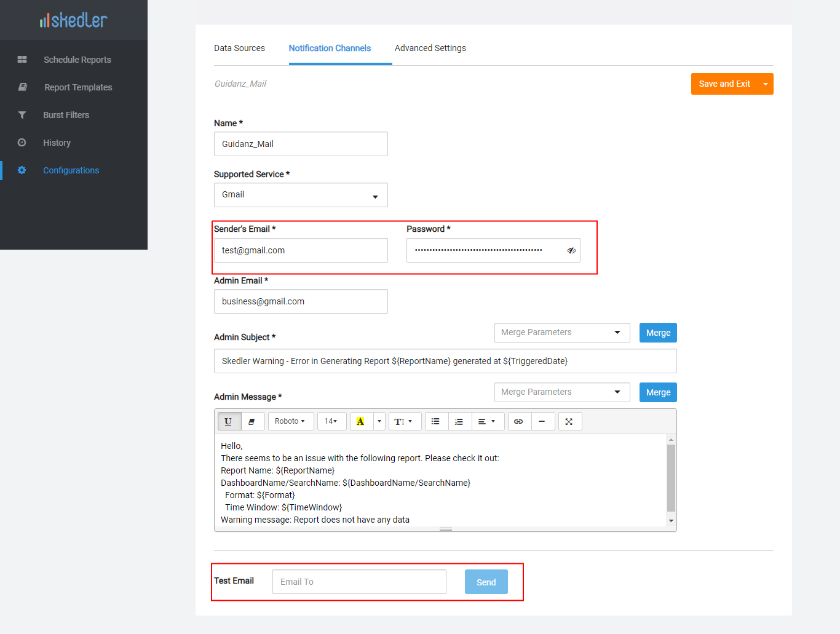840x634 pixels.
Task: Click the eraser remove-format icon
Action: click(252, 421)
